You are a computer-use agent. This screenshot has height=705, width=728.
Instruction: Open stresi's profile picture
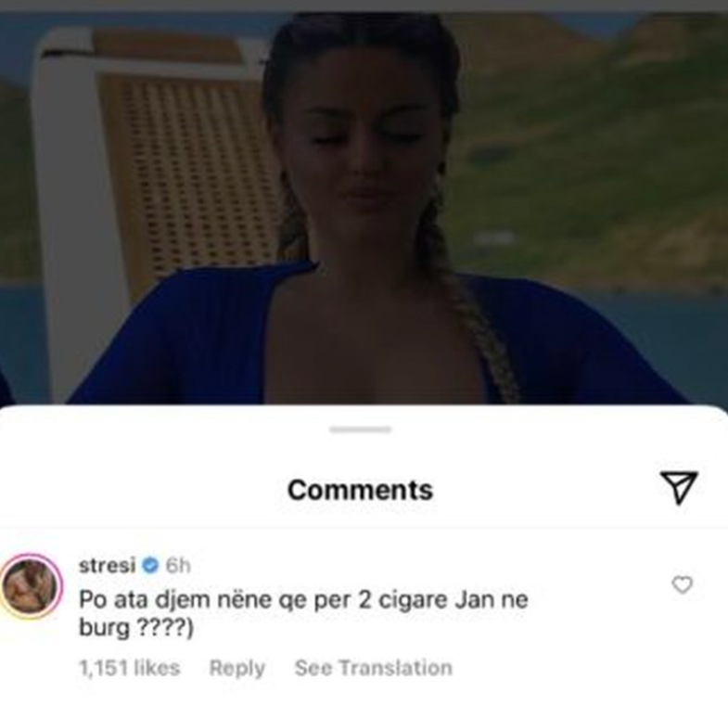click(x=31, y=586)
